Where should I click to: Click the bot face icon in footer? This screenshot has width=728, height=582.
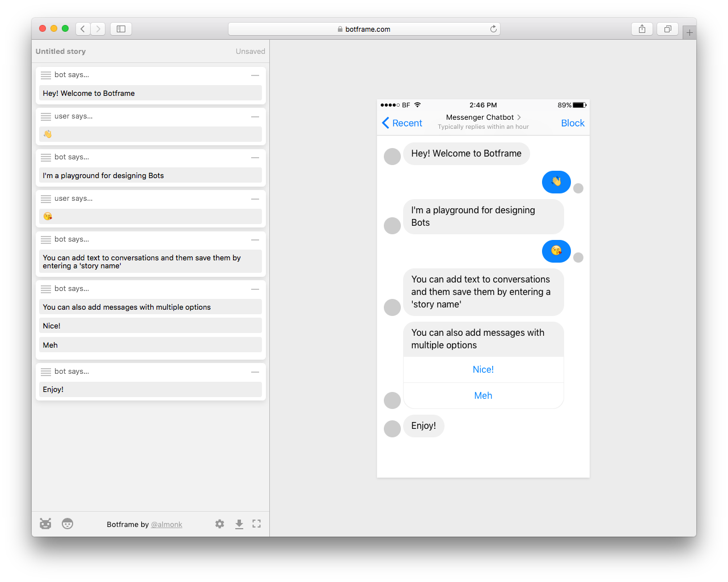pyautogui.click(x=45, y=524)
